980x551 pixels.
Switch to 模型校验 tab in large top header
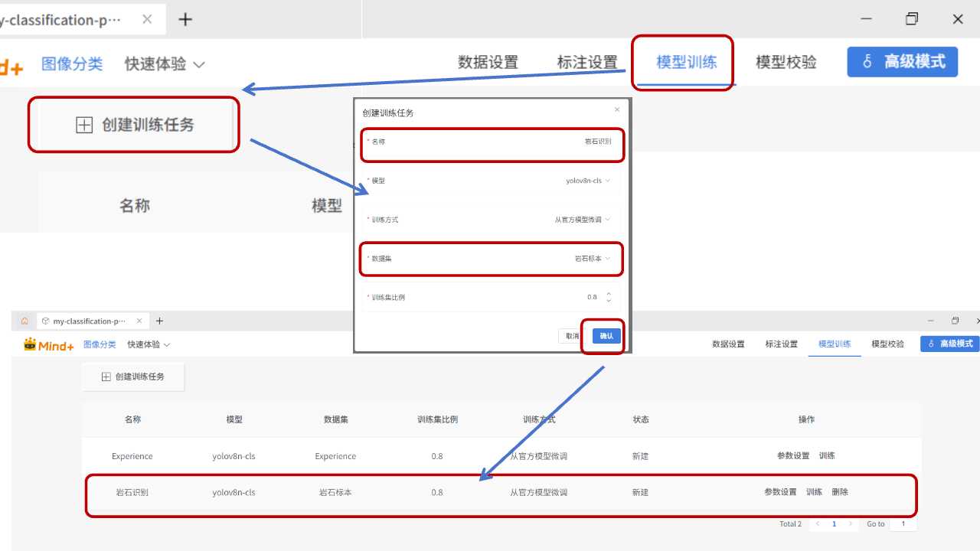click(x=786, y=63)
